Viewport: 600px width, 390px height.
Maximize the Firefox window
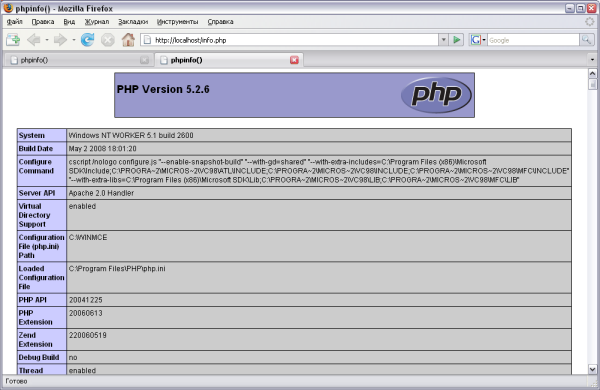click(580, 8)
